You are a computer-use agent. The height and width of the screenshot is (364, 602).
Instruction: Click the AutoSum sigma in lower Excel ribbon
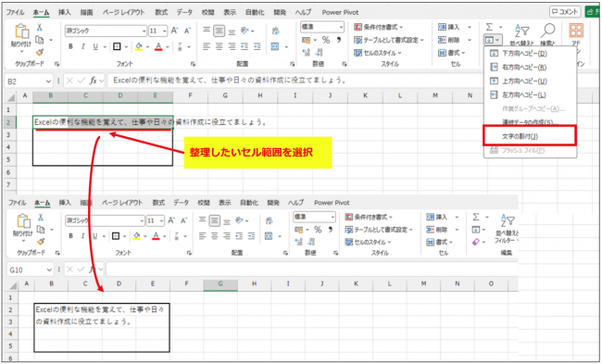pos(476,217)
